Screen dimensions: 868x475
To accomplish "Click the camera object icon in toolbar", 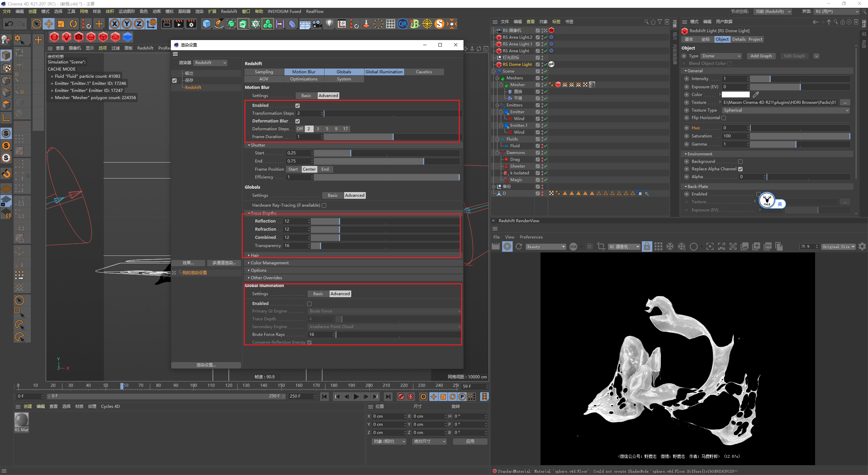I will pos(317,24).
